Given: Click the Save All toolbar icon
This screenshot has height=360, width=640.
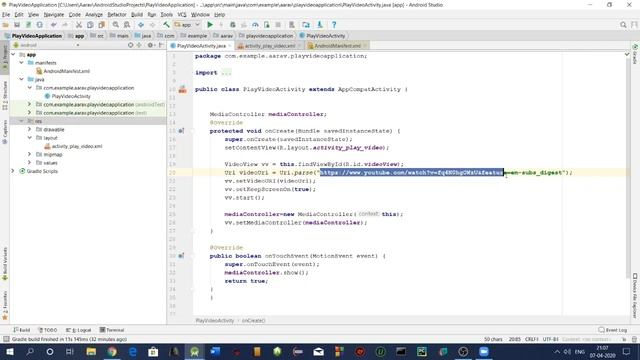Looking at the screenshot, I should coord(17,25).
